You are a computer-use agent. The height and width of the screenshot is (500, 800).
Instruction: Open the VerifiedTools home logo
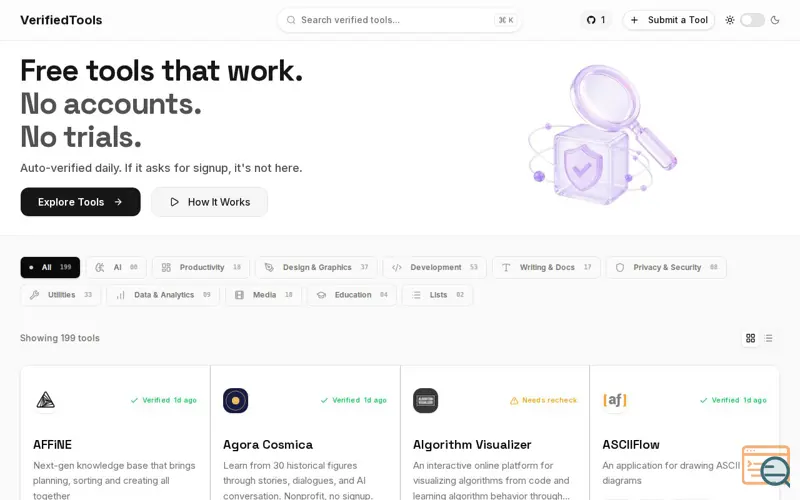[x=61, y=20]
